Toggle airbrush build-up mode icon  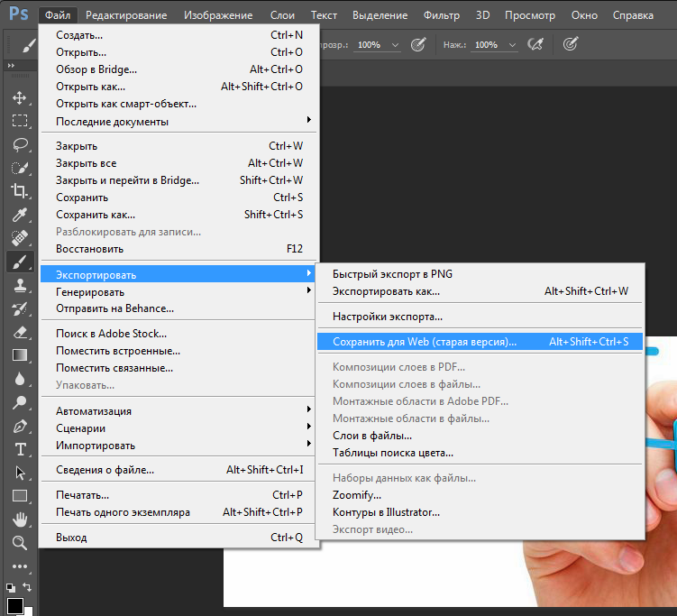pyautogui.click(x=535, y=44)
